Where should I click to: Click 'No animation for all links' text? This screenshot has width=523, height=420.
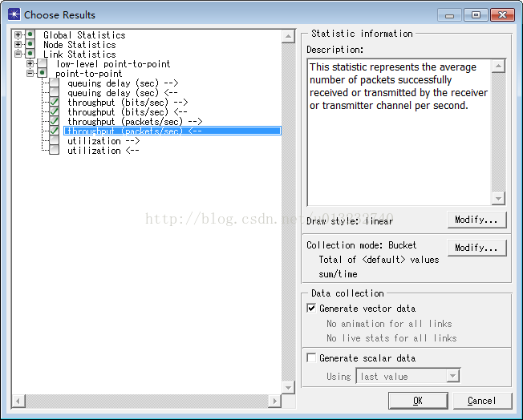(x=389, y=324)
